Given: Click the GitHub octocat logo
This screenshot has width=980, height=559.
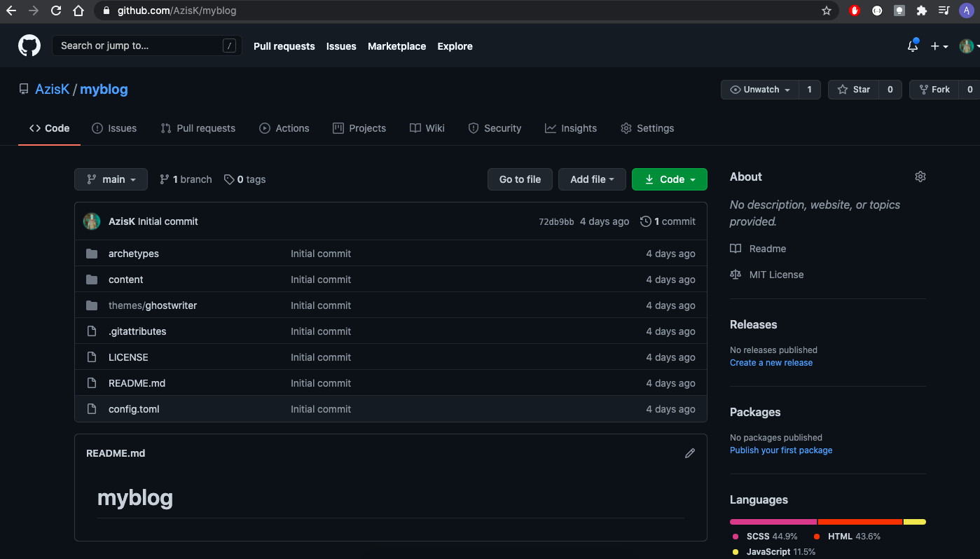Looking at the screenshot, I should click(x=29, y=46).
